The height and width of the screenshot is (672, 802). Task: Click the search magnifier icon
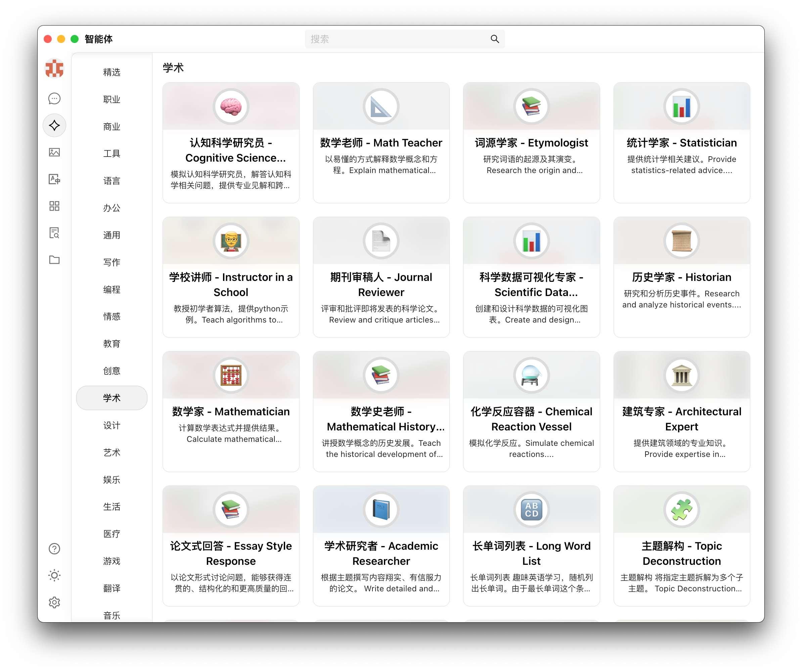coord(495,39)
